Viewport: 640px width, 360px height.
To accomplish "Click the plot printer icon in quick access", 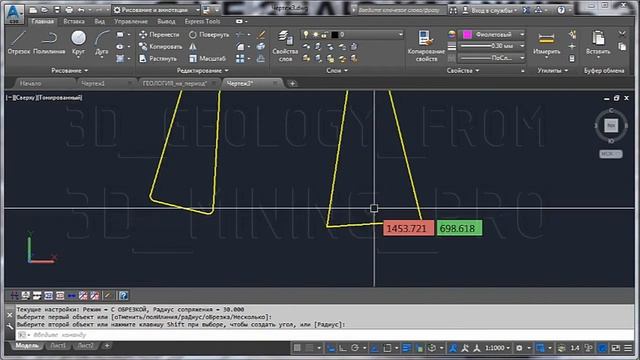I will pyautogui.click(x=69, y=10).
